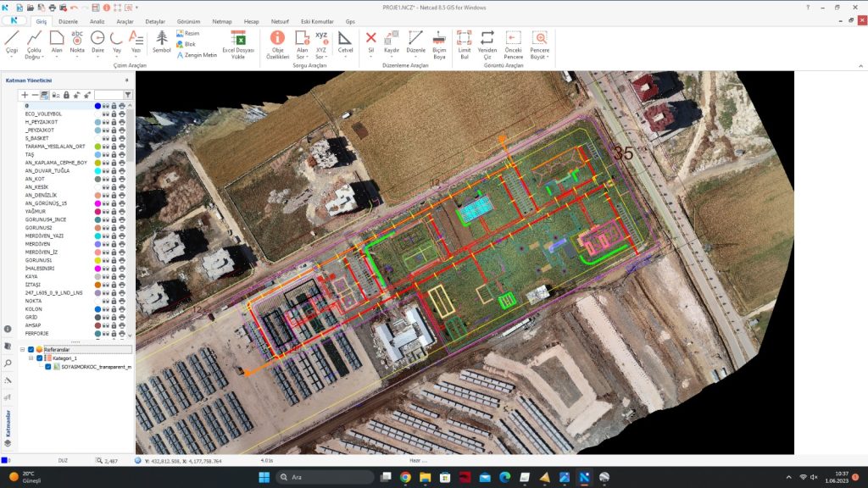This screenshot has width=868, height=488.
Task: Click the İHALESINIRI layer color swatch
Action: 97,269
